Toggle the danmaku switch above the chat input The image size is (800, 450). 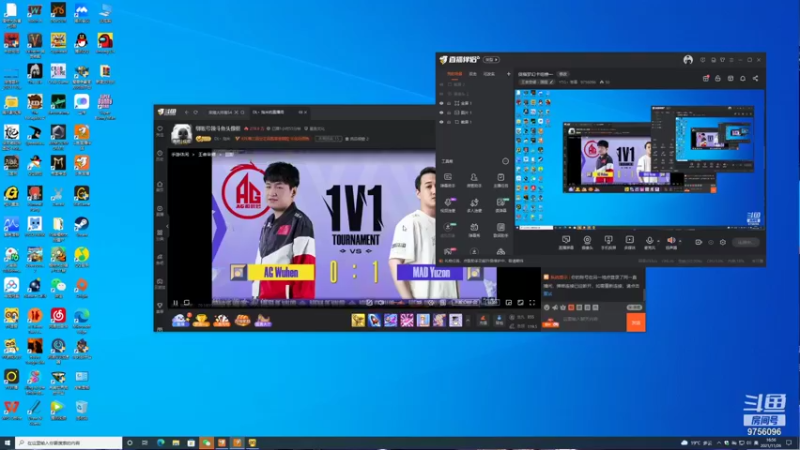[634, 307]
